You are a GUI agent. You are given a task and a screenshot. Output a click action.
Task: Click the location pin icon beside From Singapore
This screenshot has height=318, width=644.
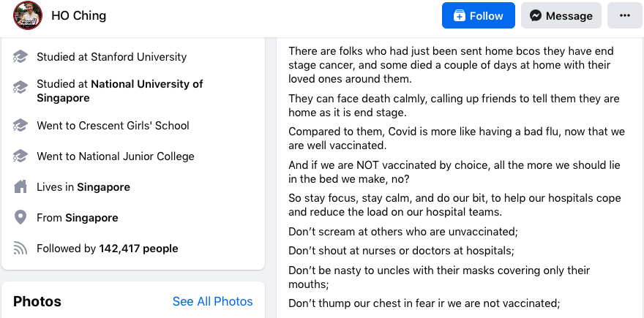(x=20, y=217)
